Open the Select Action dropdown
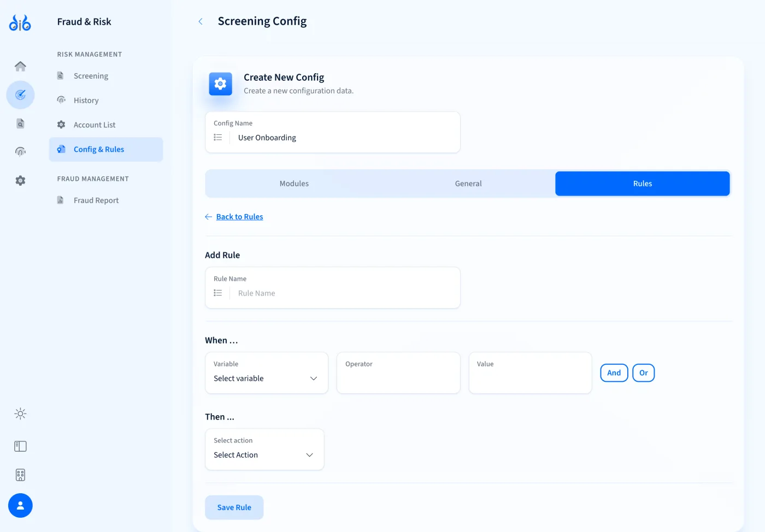 (264, 450)
